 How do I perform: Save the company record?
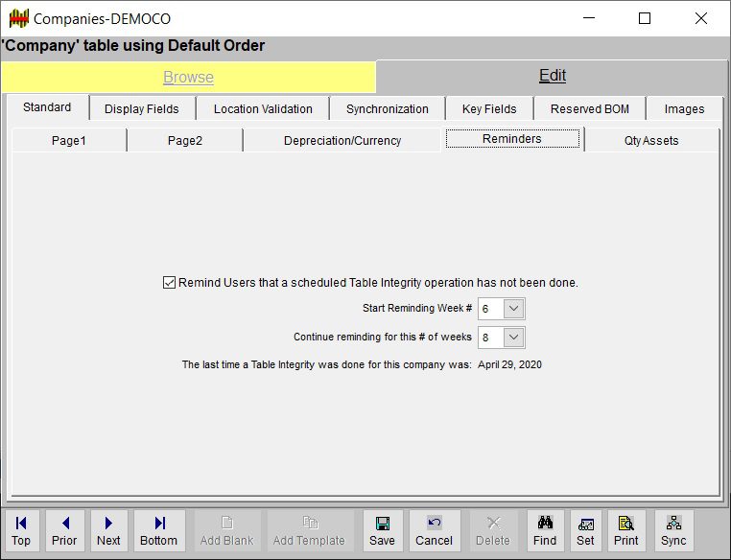tap(382, 530)
